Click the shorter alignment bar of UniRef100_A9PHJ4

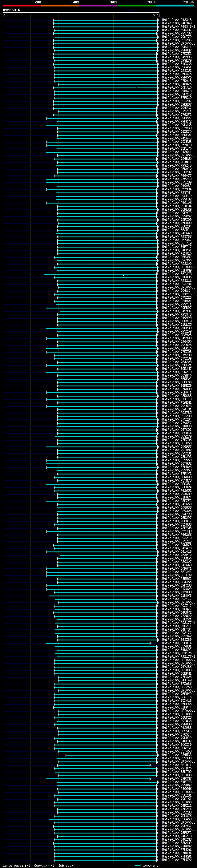click(x=99, y=643)
